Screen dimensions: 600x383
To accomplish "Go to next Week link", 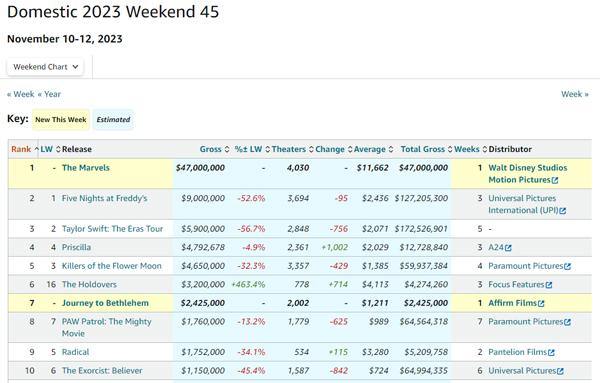I will tap(575, 94).
